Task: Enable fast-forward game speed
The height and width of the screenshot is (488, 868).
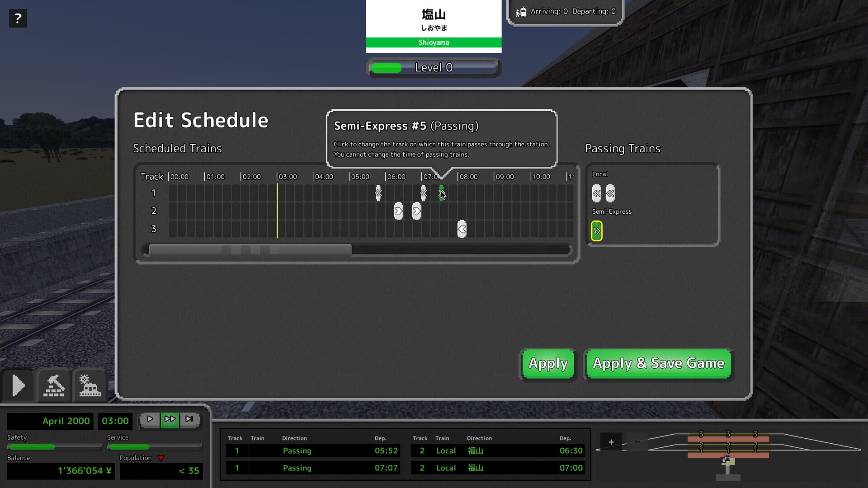Action: (170, 419)
